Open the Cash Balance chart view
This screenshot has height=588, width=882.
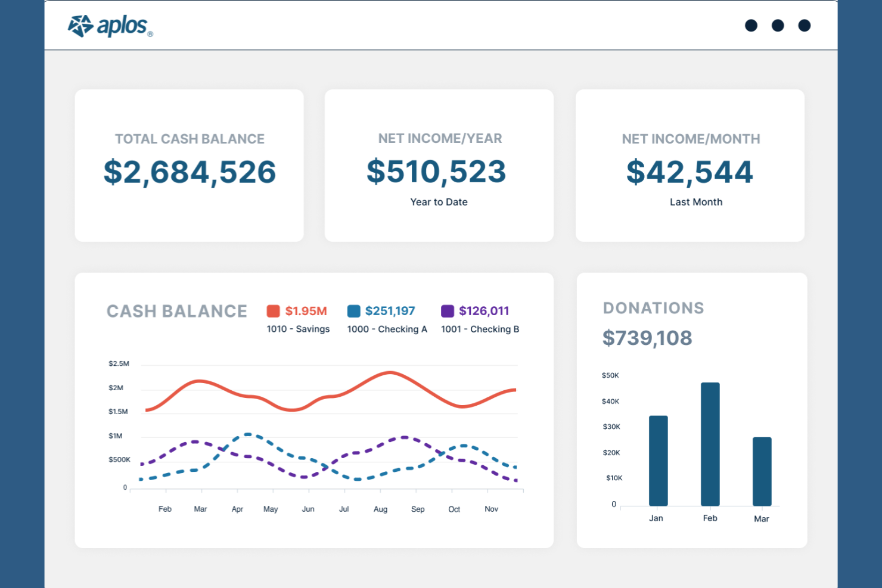(176, 310)
